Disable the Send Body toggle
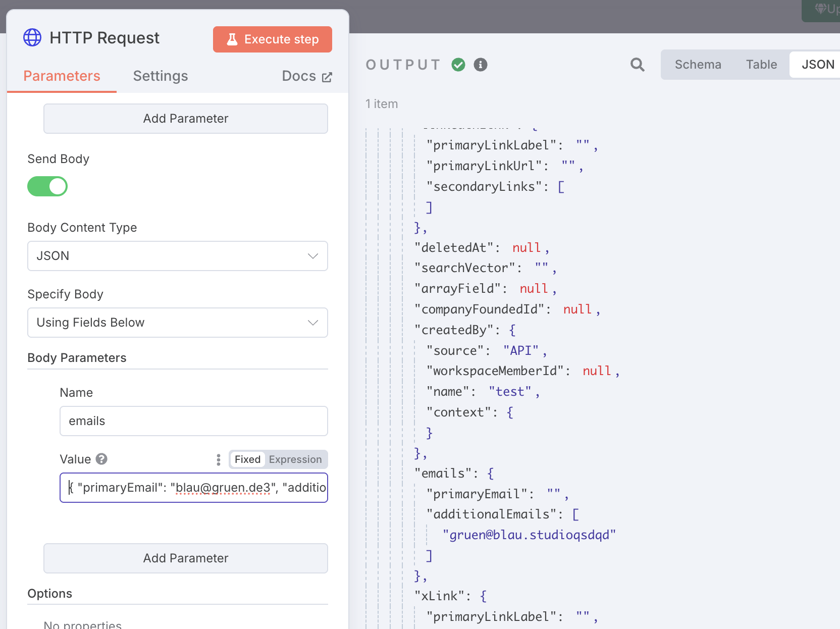840x629 pixels. pyautogui.click(x=47, y=186)
